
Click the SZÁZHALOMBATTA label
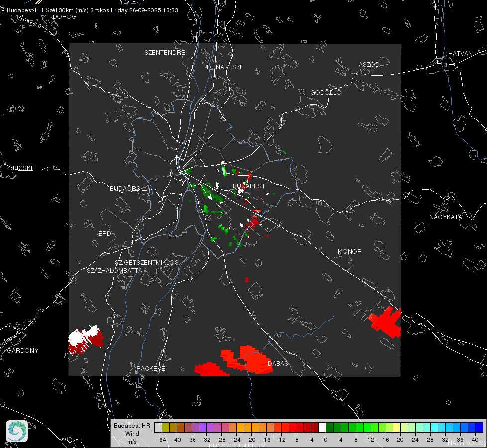point(114,271)
